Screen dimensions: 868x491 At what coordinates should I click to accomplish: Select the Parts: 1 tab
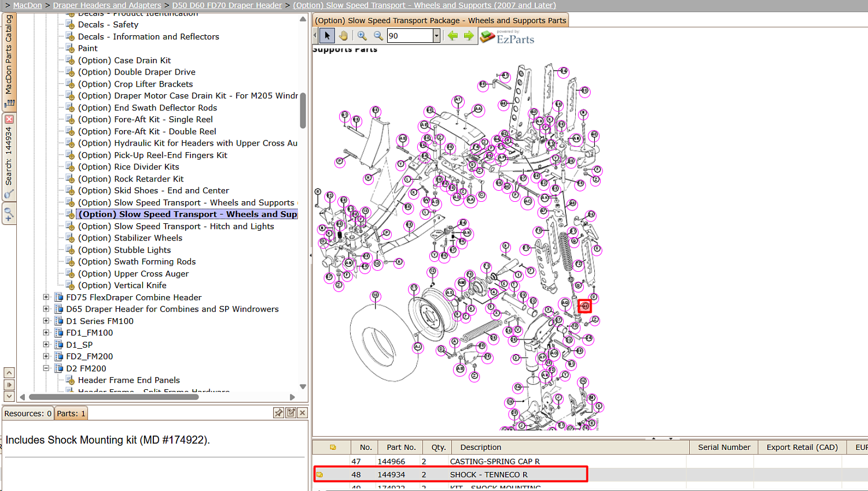pos(71,414)
